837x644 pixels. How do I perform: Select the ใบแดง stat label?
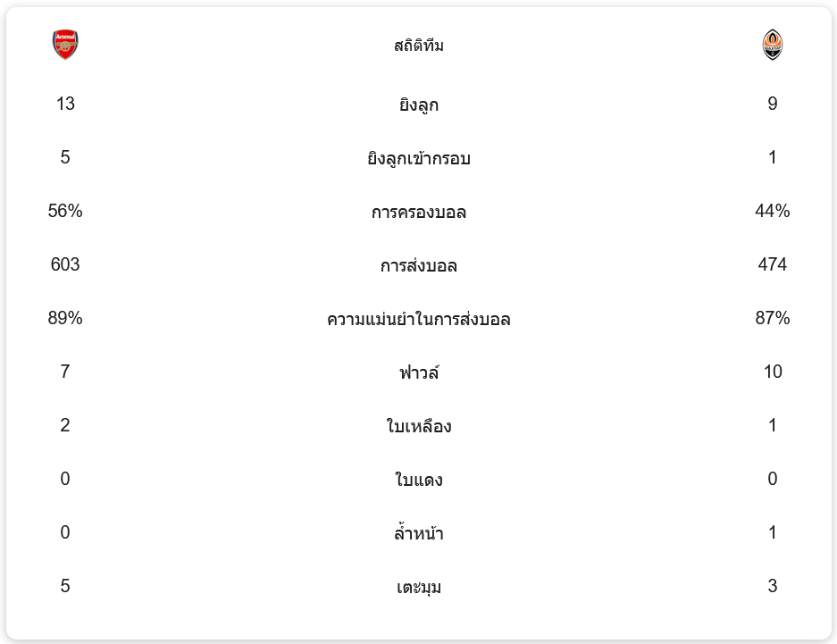[419, 480]
